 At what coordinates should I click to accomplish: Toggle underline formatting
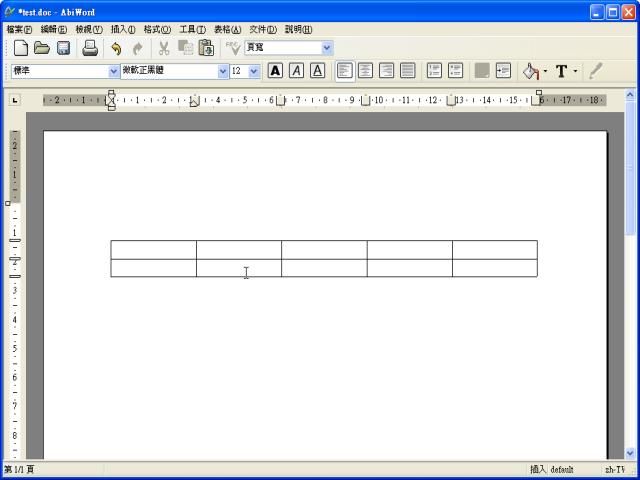coord(317,71)
